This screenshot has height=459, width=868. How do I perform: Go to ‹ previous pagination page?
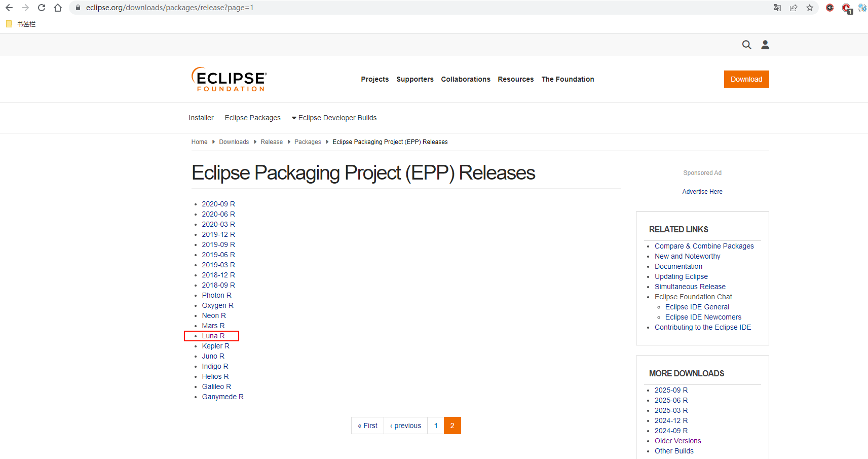coord(405,426)
